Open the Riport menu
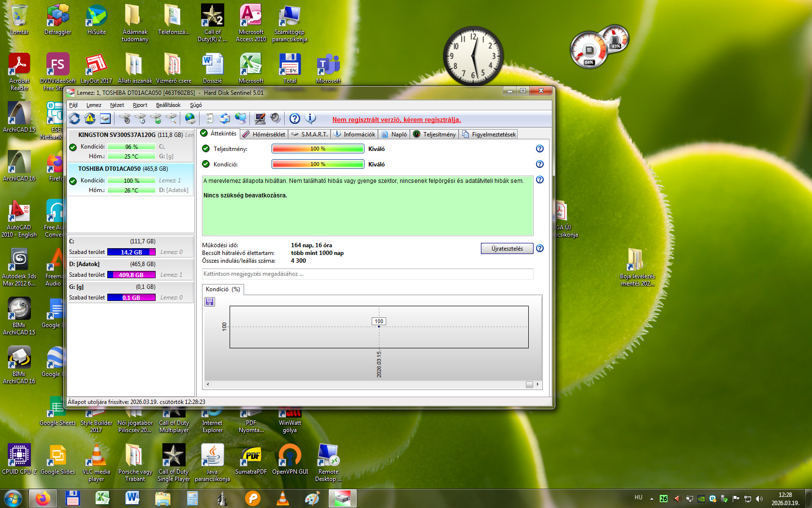The width and height of the screenshot is (812, 508). (x=140, y=105)
